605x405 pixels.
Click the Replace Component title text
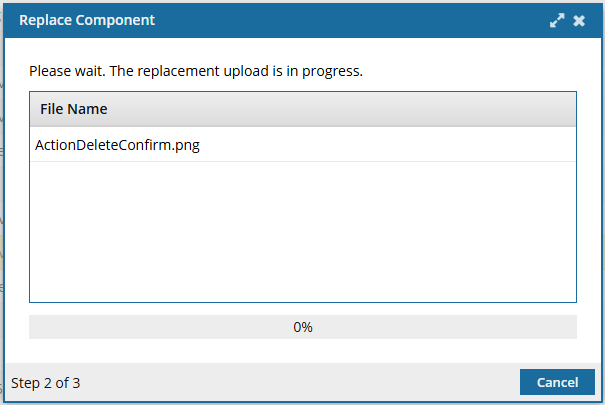point(87,20)
